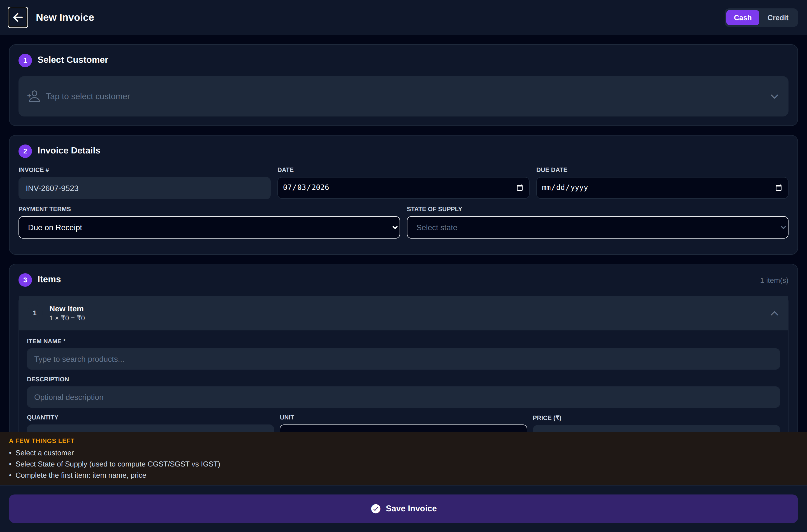Click the Select Customer section heading
Screen dimensions: 807x532
[x=73, y=60]
